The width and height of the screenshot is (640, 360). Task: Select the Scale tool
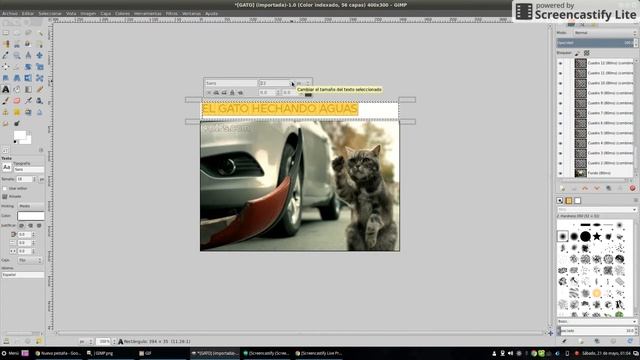tap(40, 67)
